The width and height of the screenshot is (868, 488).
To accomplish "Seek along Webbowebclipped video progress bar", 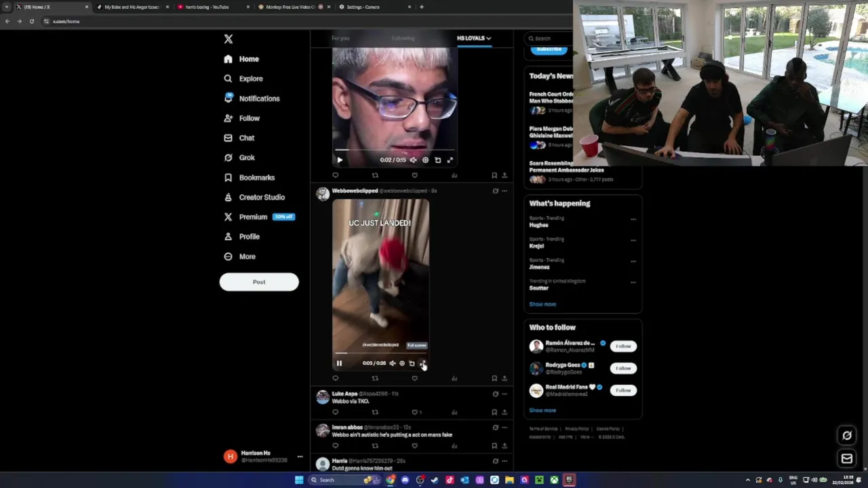I will [380, 353].
